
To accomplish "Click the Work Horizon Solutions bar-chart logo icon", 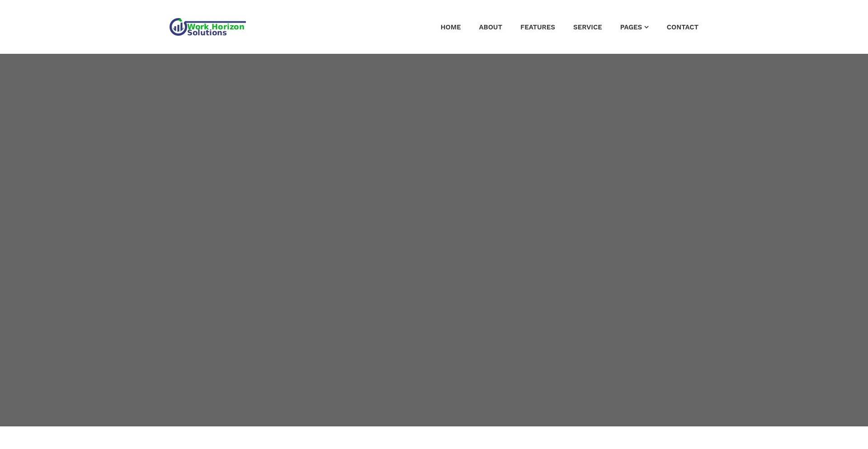I will pyautogui.click(x=179, y=27).
